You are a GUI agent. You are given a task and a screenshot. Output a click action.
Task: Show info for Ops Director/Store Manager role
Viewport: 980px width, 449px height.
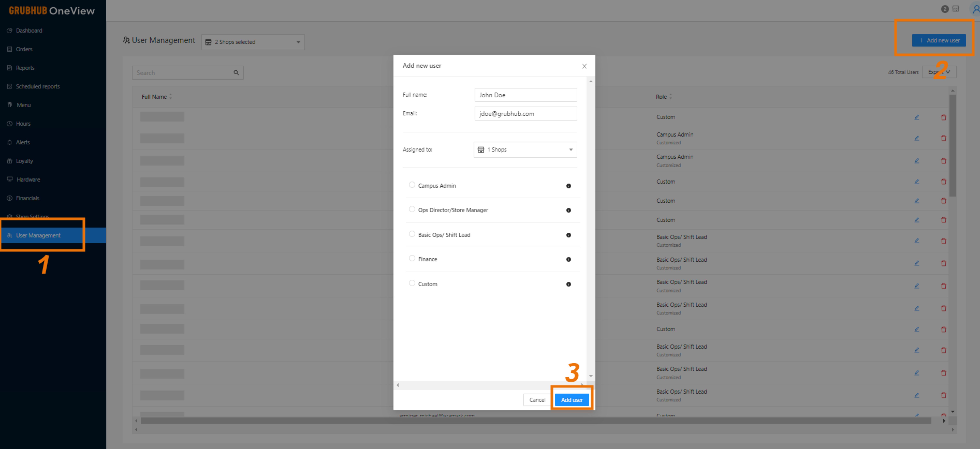(x=568, y=210)
